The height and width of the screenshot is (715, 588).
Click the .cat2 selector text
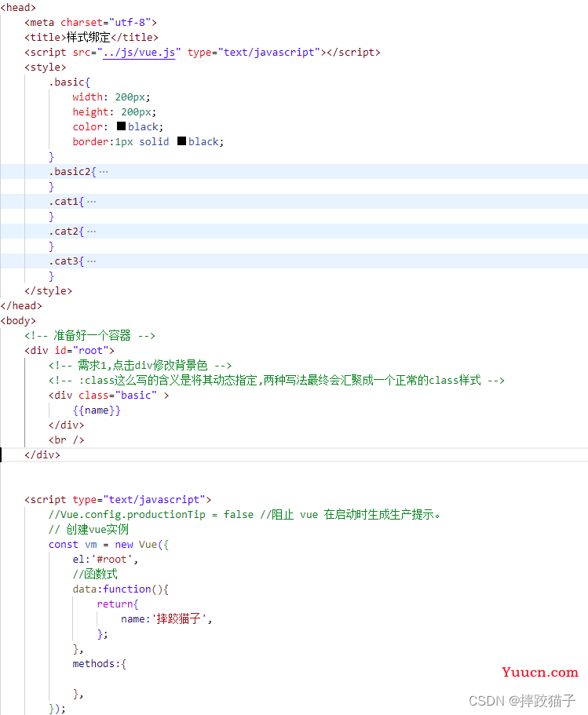pos(64,232)
